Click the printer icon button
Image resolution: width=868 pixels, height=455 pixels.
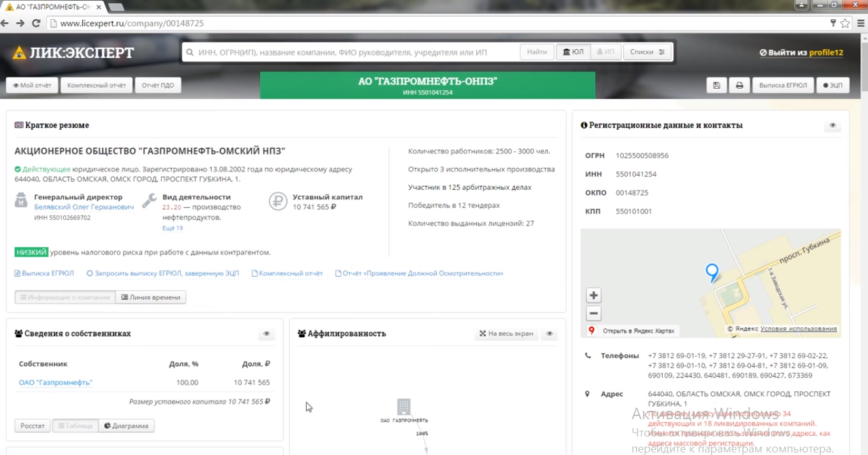point(739,86)
